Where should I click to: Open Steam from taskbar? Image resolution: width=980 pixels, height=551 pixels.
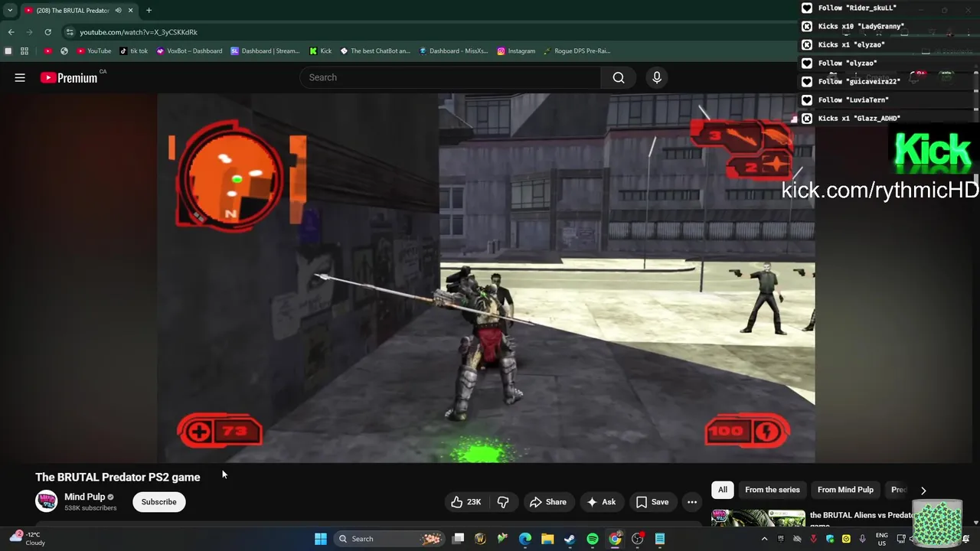tap(570, 539)
